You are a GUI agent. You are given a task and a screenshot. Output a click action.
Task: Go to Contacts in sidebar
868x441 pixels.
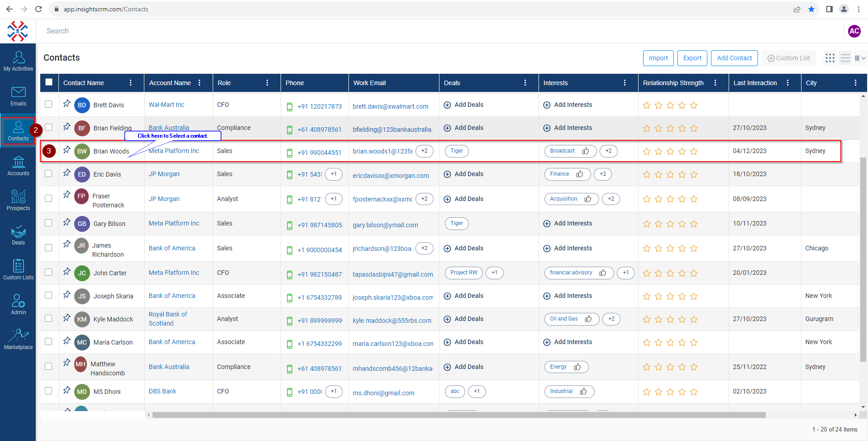pyautogui.click(x=18, y=131)
